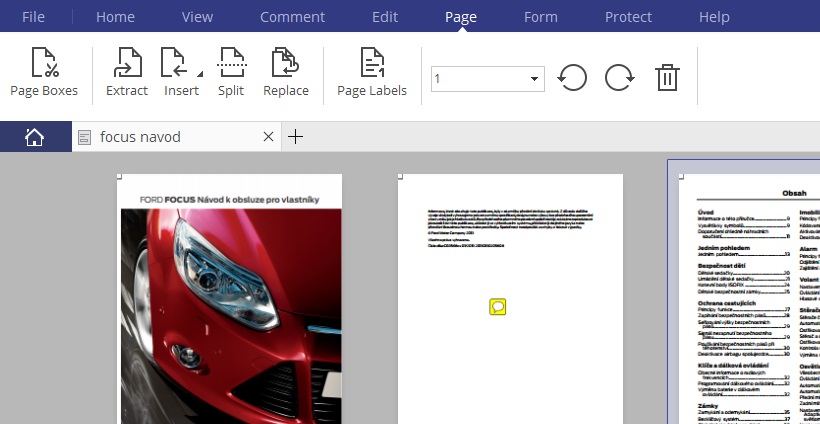
Task: Open the Page Labels tool
Action: (372, 74)
